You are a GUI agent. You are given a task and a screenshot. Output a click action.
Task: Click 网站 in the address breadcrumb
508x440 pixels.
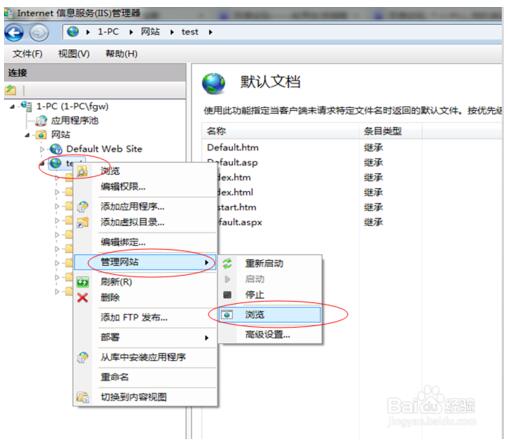[x=150, y=32]
